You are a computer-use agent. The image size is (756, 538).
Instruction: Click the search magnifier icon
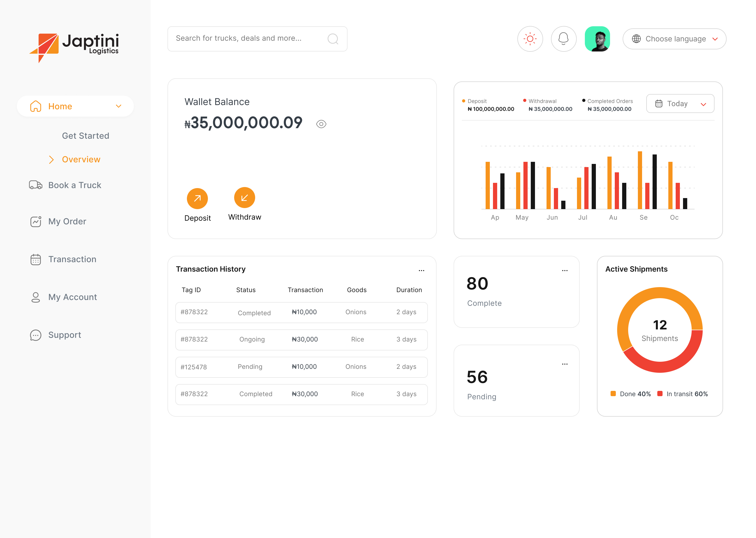point(333,39)
